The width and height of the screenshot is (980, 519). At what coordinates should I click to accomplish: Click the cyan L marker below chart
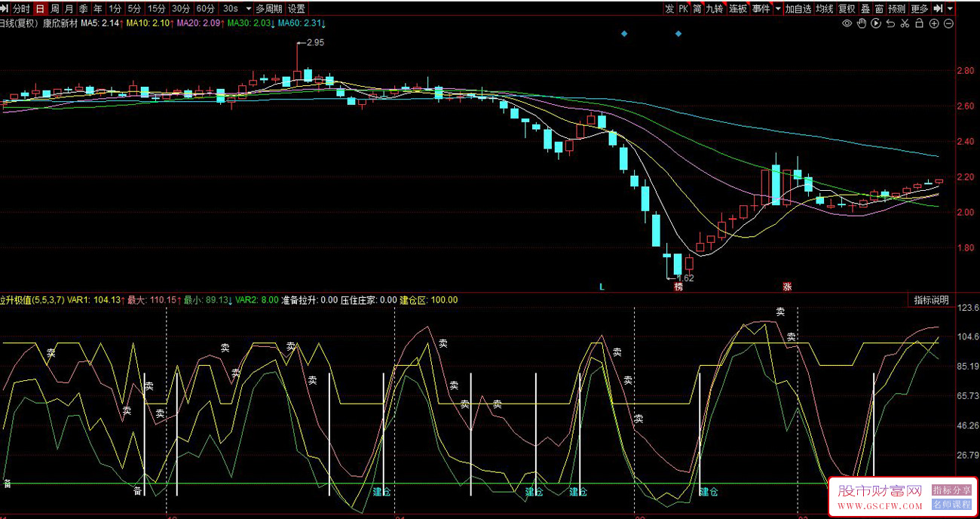[x=602, y=287]
